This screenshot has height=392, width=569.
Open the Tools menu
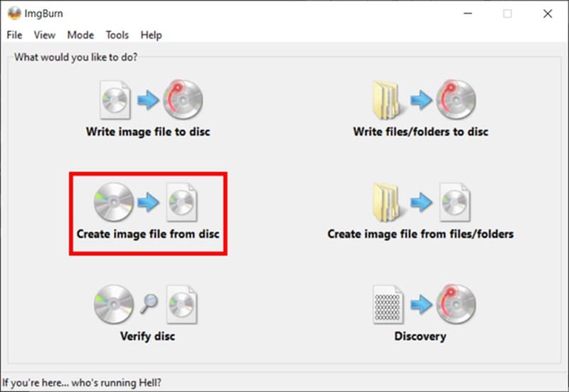(117, 35)
